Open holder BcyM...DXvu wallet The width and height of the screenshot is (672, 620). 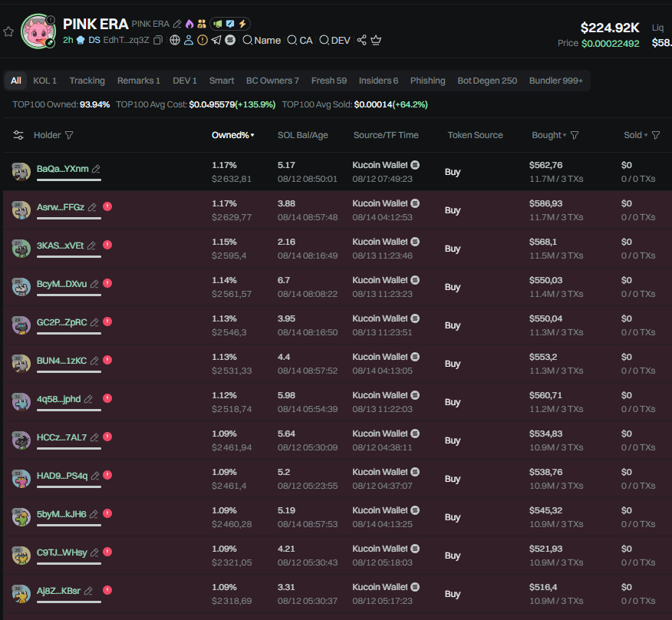[x=61, y=284]
